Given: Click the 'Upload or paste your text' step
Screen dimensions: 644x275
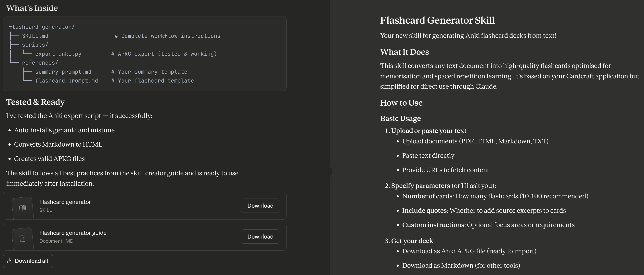Looking at the screenshot, I should [429, 131].
